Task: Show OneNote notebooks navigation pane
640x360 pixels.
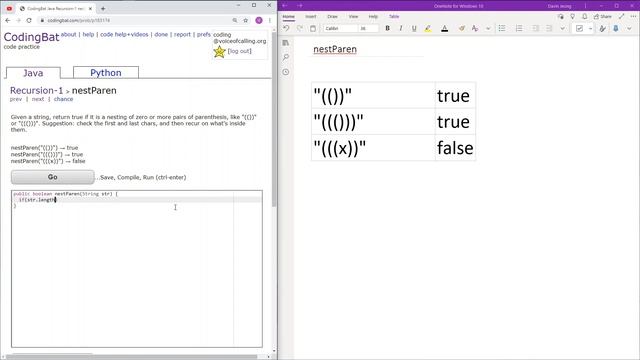Action: 286,43
